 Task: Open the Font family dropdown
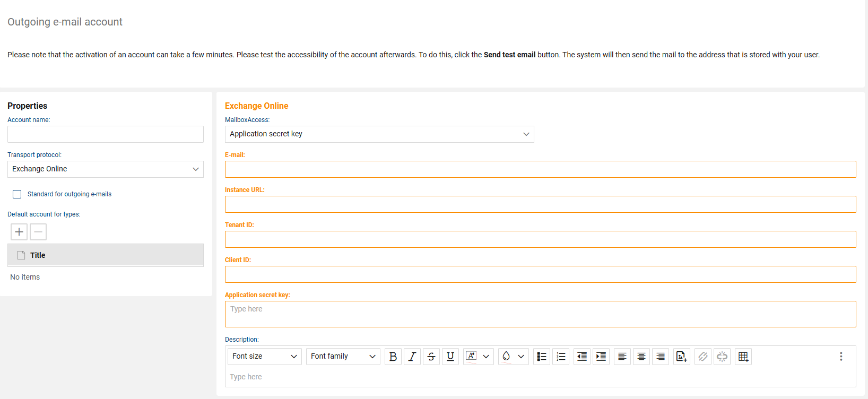tap(343, 357)
